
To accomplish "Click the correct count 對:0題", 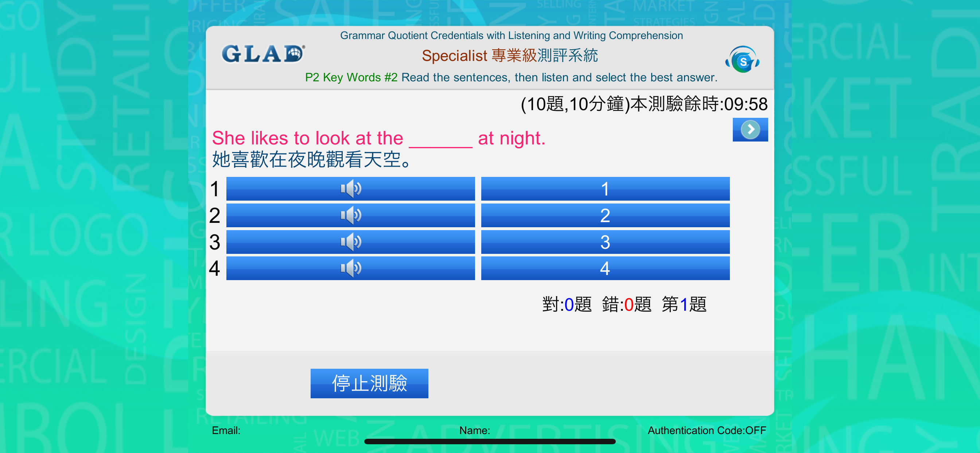I will pyautogui.click(x=567, y=304).
